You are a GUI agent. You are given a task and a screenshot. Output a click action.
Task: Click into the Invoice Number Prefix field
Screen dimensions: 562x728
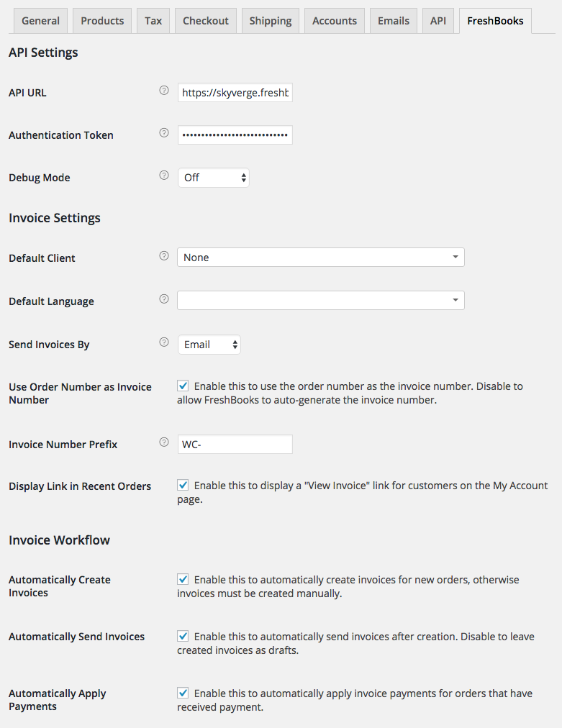[235, 445]
